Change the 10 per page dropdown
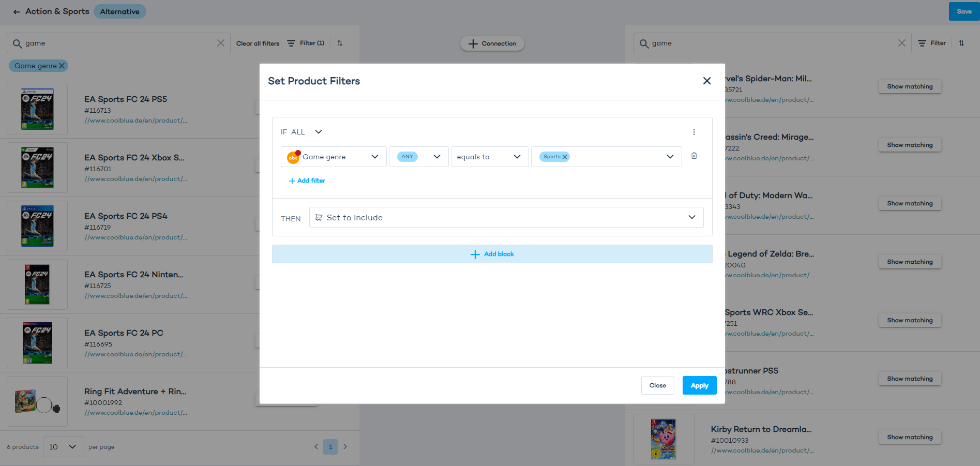This screenshot has width=980, height=466. coord(63,447)
